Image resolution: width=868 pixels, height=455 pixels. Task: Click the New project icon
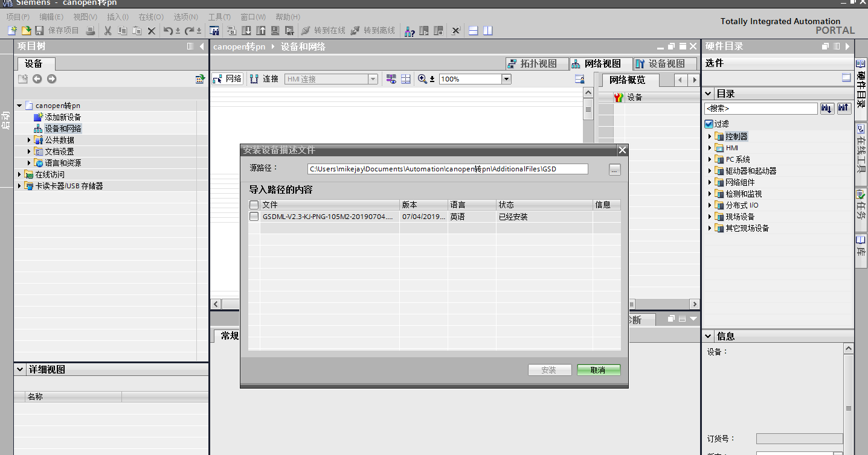[12, 30]
